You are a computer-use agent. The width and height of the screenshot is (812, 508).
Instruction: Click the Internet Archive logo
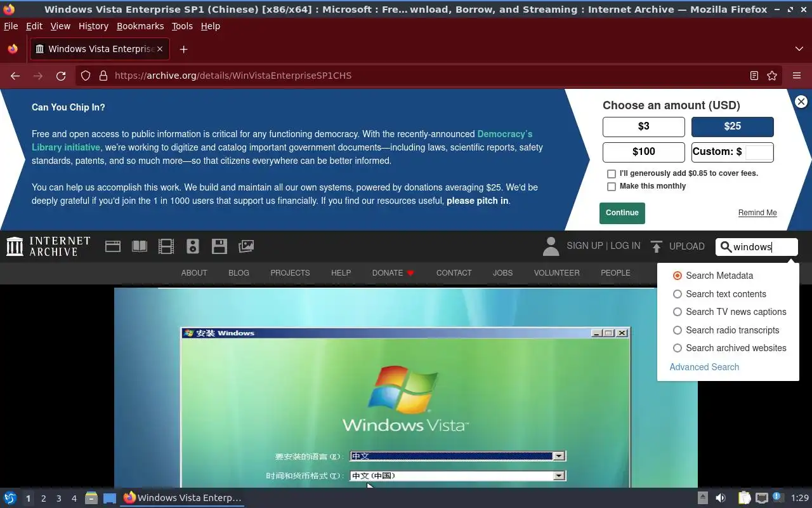(x=48, y=246)
